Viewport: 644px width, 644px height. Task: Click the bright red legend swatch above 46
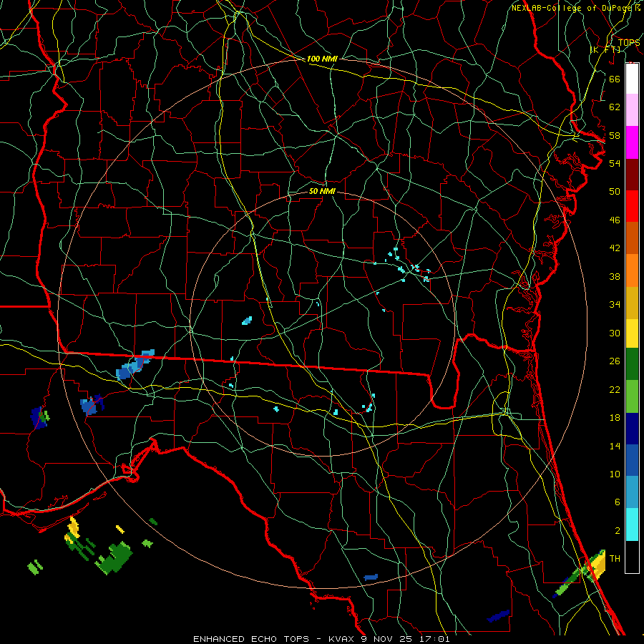[x=632, y=206]
